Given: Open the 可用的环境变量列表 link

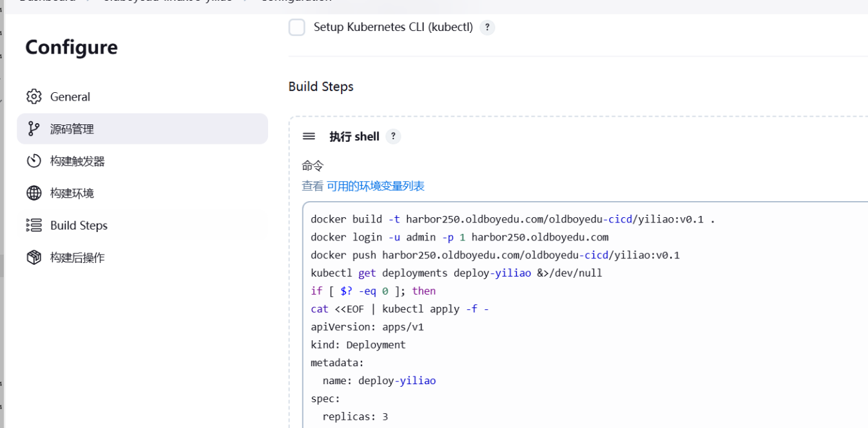Looking at the screenshot, I should pyautogui.click(x=375, y=186).
